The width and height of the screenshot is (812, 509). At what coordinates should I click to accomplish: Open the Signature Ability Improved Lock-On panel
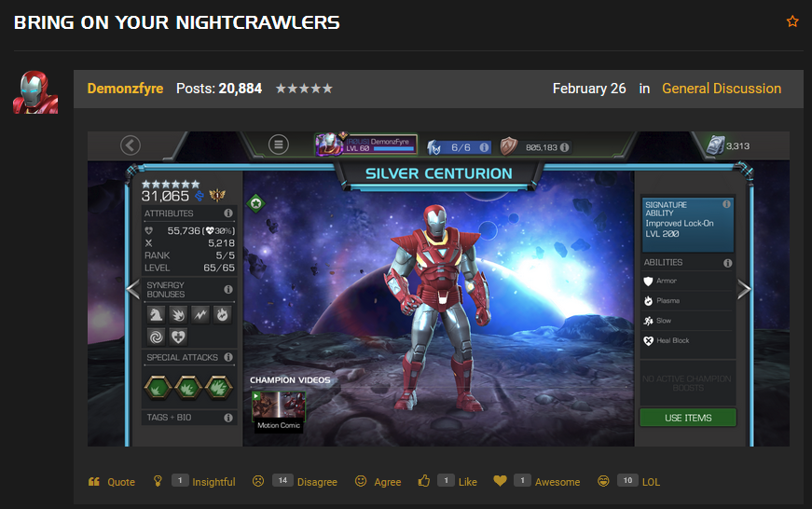pyautogui.click(x=688, y=224)
